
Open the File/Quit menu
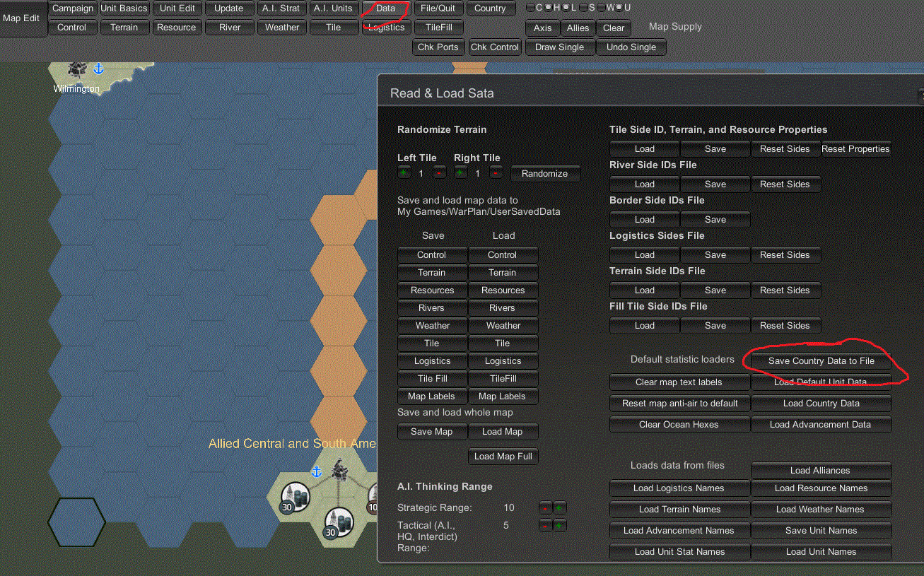[438, 8]
